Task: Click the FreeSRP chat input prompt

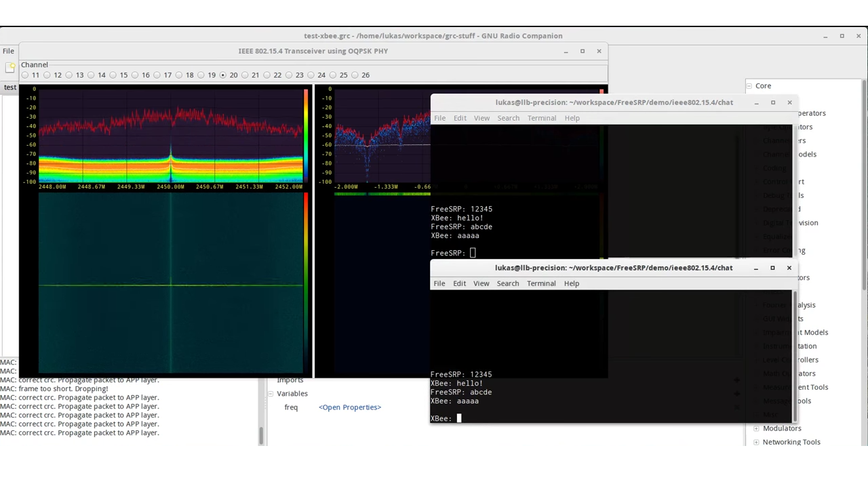Action: [472, 252]
